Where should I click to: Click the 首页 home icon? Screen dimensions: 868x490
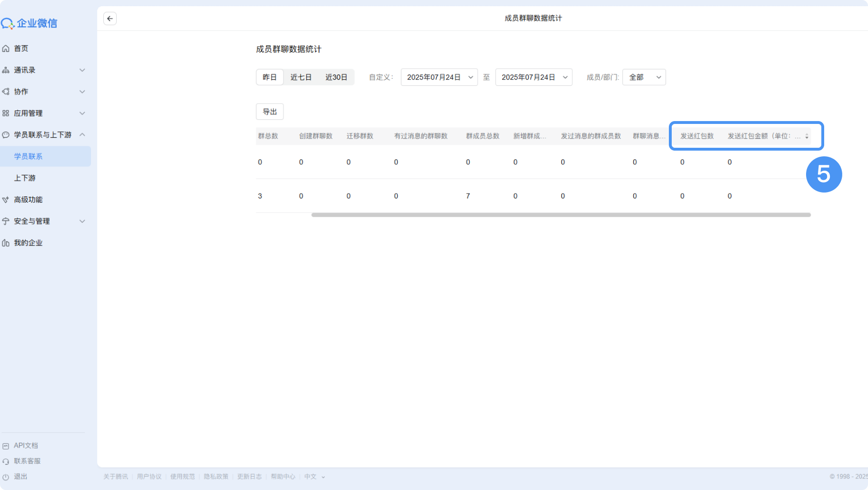coord(6,49)
